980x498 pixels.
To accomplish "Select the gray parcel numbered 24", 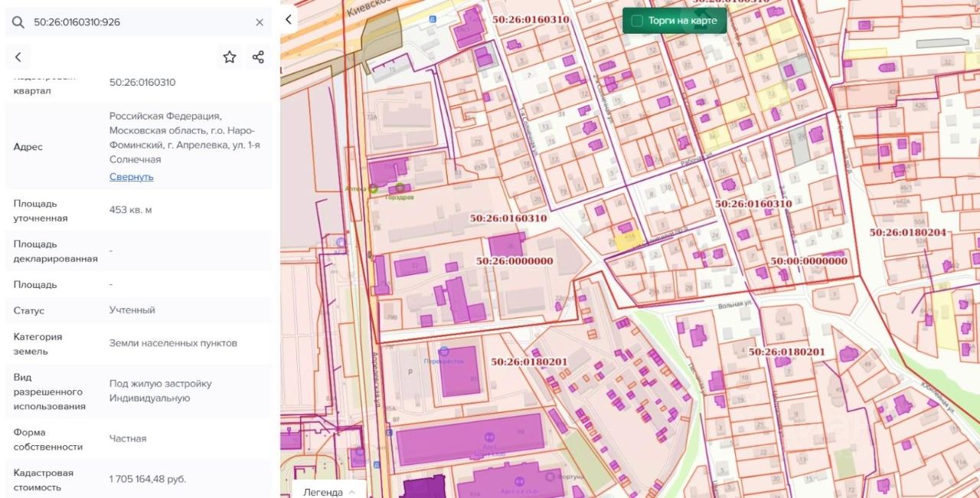I will [801, 146].
